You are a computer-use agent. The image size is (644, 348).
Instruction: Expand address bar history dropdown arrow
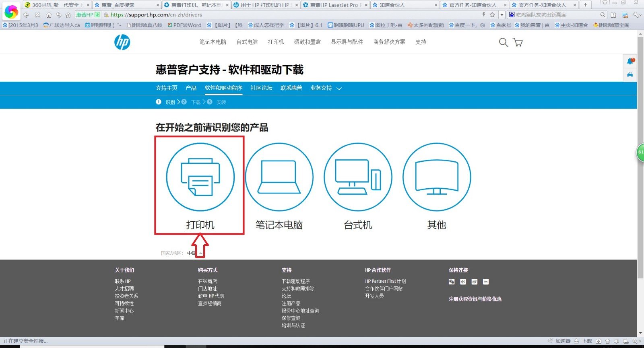(x=502, y=15)
